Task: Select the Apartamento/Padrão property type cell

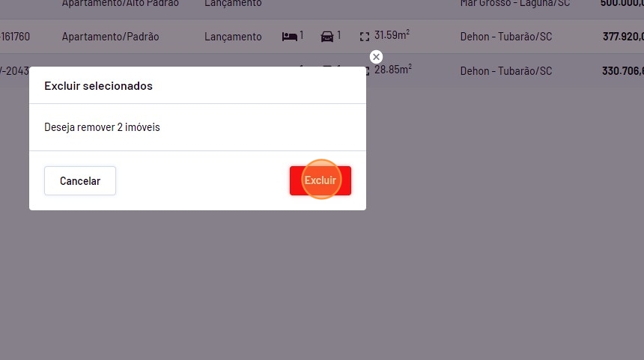Action: 110,37
